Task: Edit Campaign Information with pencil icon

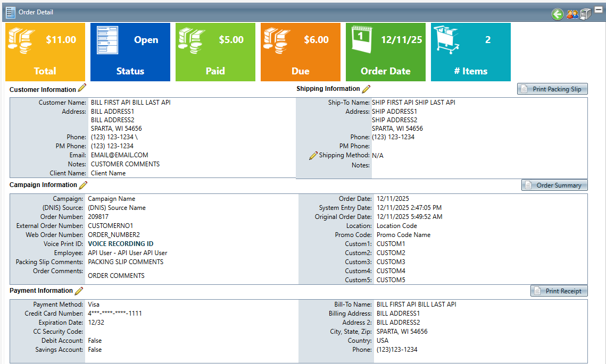Action: (83, 185)
